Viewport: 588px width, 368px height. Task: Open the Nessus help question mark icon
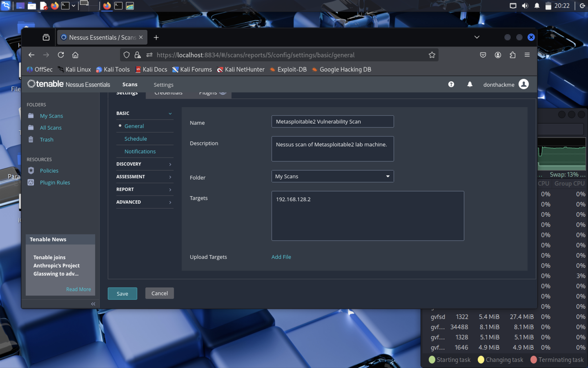(x=451, y=84)
